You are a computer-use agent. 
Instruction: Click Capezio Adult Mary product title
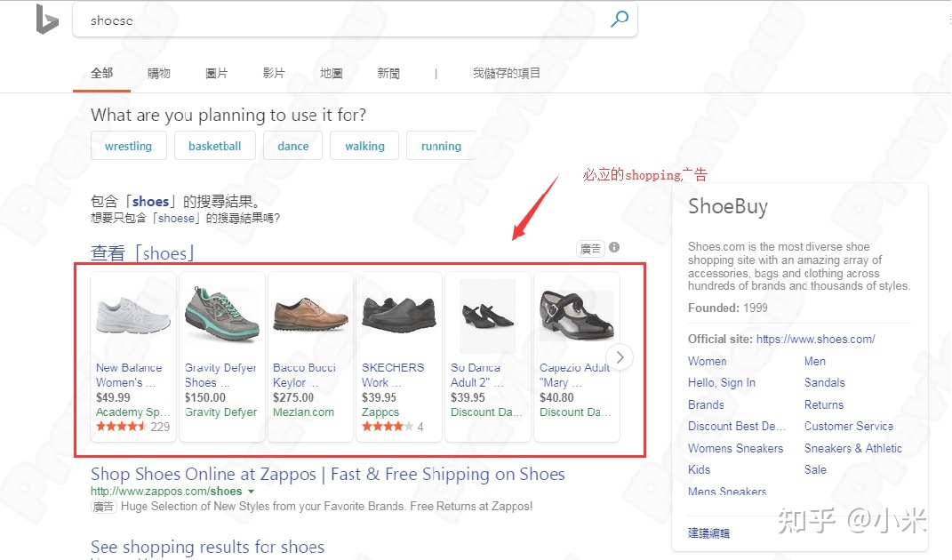pyautogui.click(x=575, y=375)
